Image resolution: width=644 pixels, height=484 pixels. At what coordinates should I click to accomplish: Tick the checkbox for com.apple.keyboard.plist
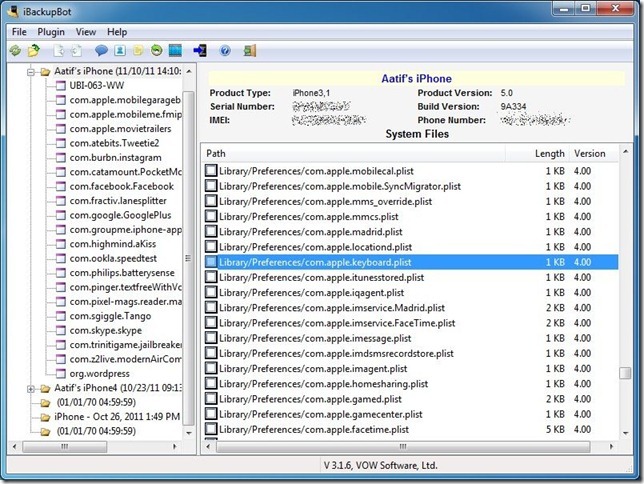[211, 262]
